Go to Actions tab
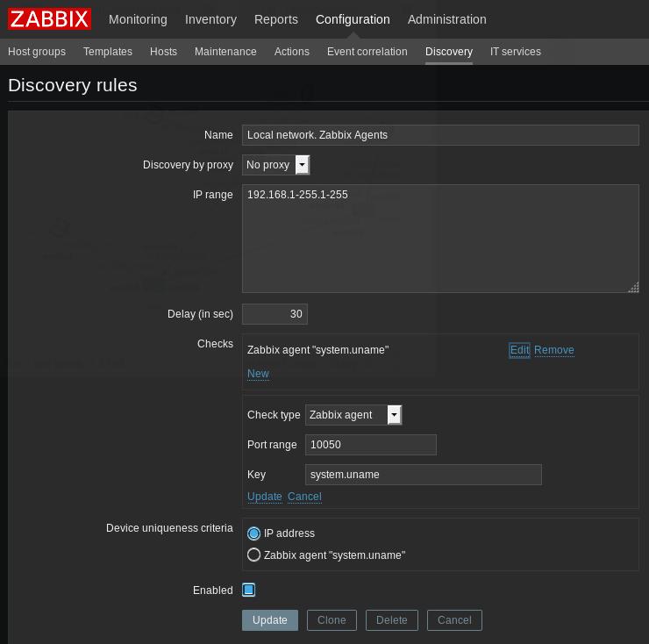 292,52
